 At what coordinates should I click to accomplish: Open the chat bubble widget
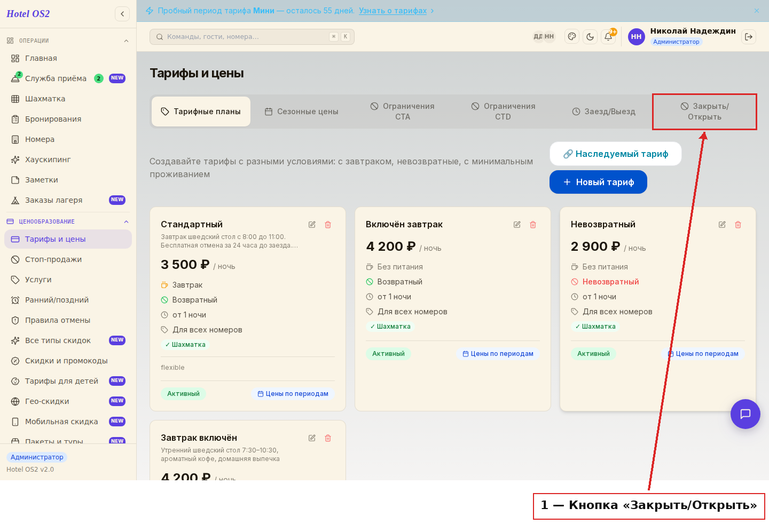[746, 414]
